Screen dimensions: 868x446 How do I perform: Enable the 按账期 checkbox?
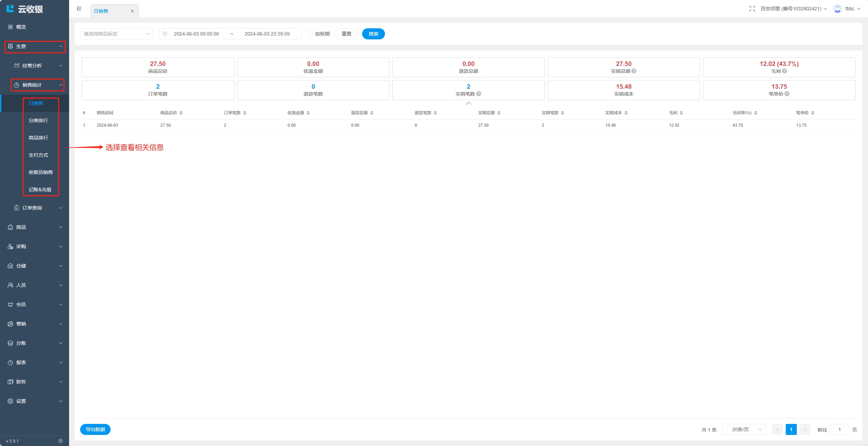(x=310, y=34)
